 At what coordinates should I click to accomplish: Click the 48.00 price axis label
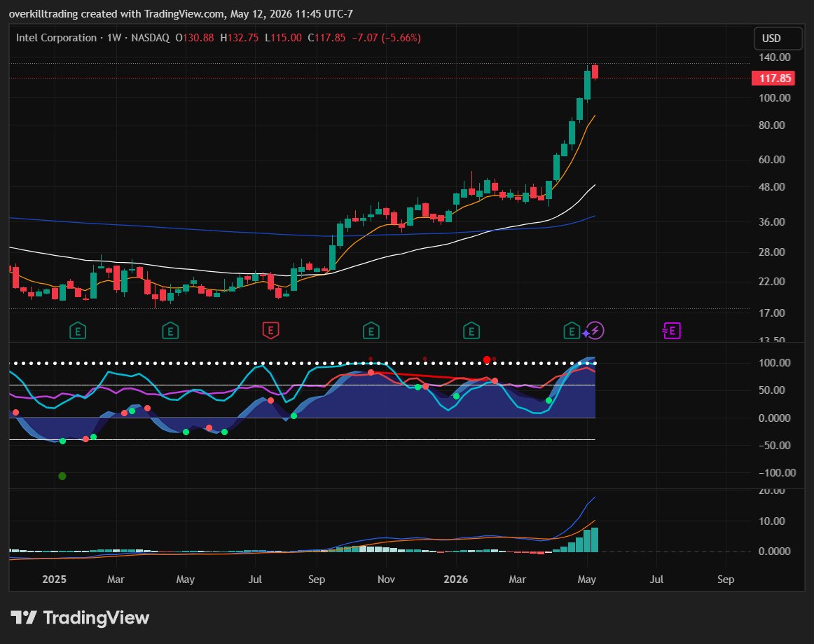tap(771, 187)
